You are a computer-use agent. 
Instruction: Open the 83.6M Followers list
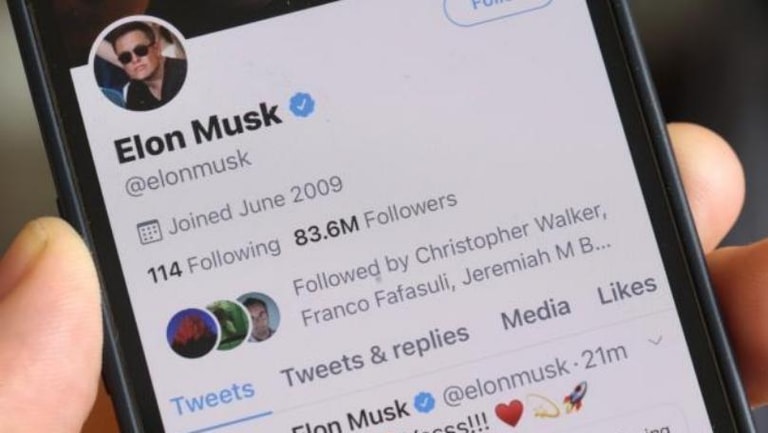tap(376, 218)
